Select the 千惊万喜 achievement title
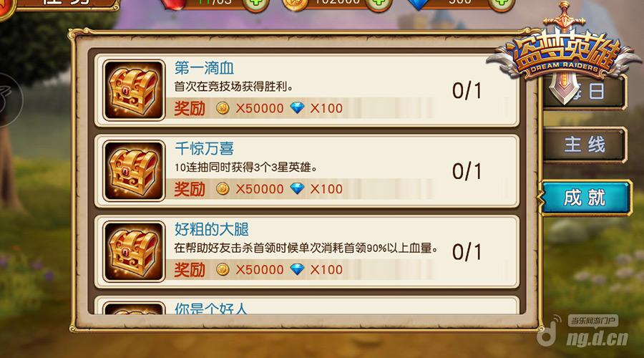 pyautogui.click(x=204, y=148)
